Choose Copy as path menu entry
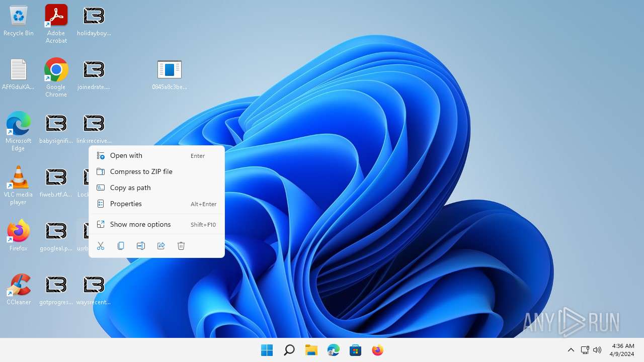 (156, 188)
